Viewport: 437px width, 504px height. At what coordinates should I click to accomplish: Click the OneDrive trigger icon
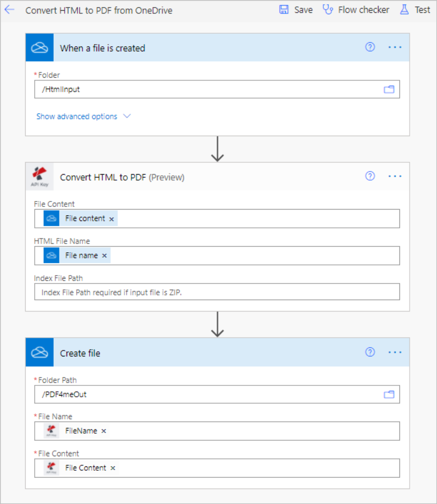point(39,47)
